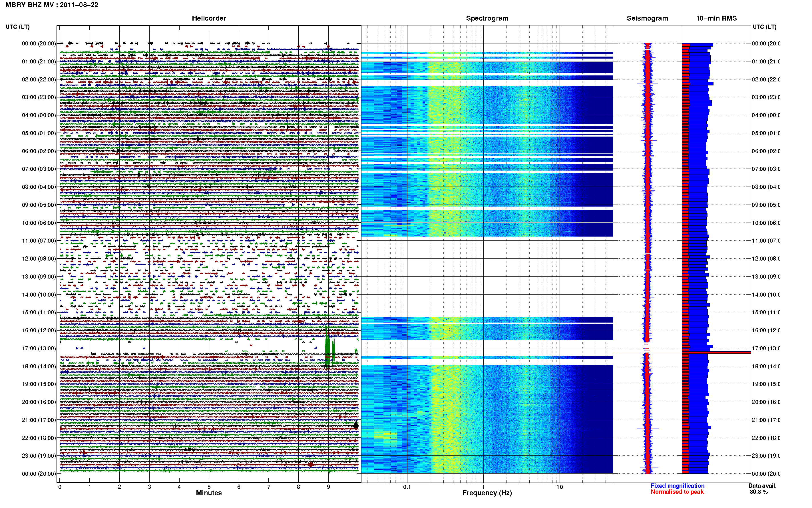Click helicorder axis label "20:00 (16:00)"
This screenshot has height=508, width=812.
coord(39,402)
